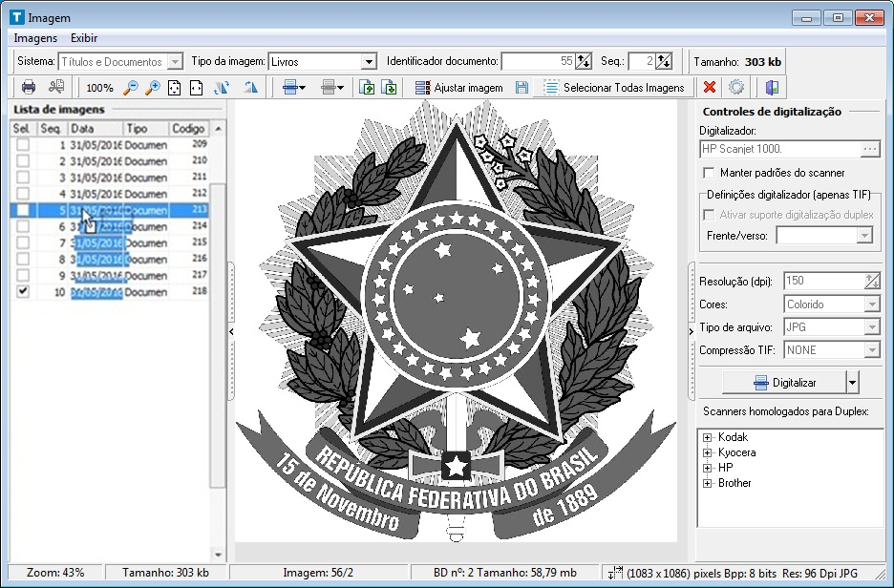Click the Digitalizar button
Screen dimensions: 894x588
pyautogui.click(x=784, y=383)
